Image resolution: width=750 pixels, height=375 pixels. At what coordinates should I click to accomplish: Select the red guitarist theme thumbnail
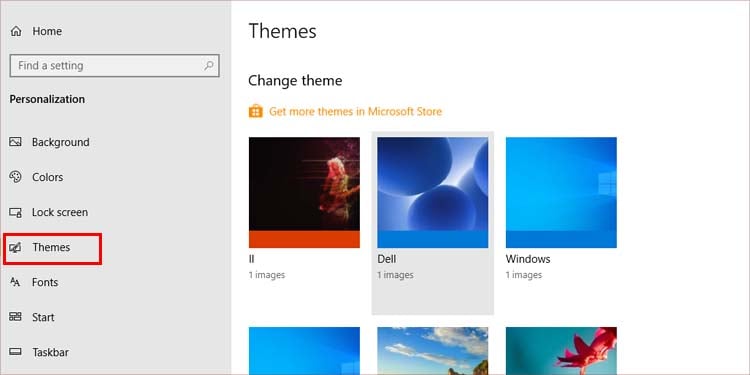304,192
